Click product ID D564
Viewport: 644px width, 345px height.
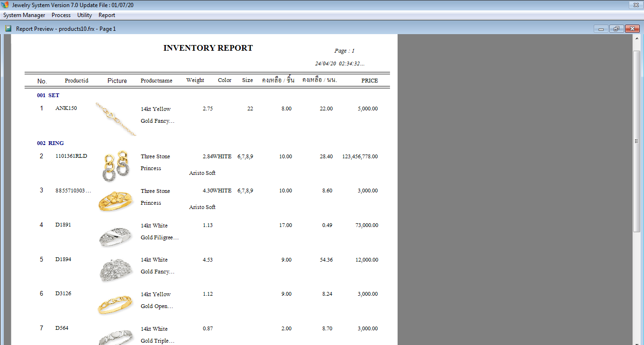click(x=62, y=328)
